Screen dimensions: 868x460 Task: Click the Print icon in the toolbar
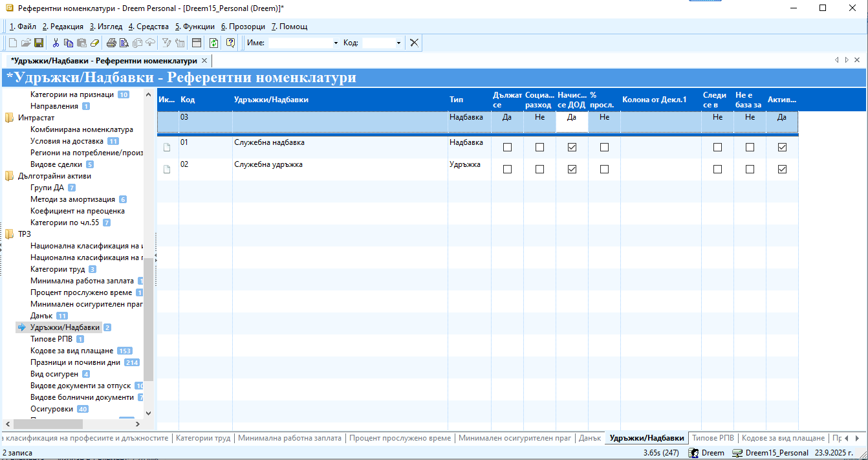click(x=111, y=43)
